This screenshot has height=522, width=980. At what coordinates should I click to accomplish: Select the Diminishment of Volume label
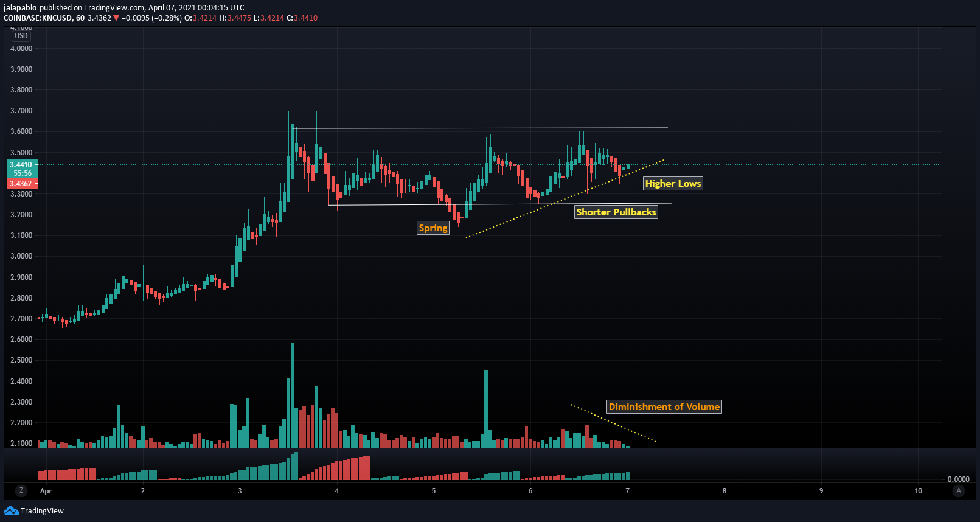click(664, 406)
